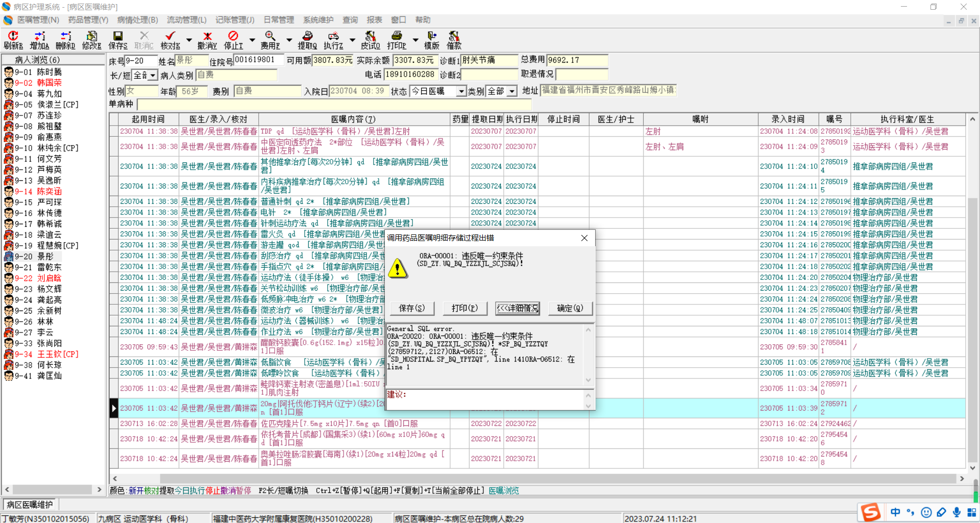Click the Sogou input method logo
The image size is (980, 523).
pyautogui.click(x=871, y=512)
